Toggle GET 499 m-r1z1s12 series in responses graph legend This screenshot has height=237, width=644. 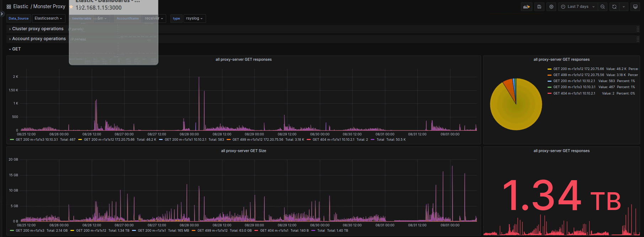[258, 140]
